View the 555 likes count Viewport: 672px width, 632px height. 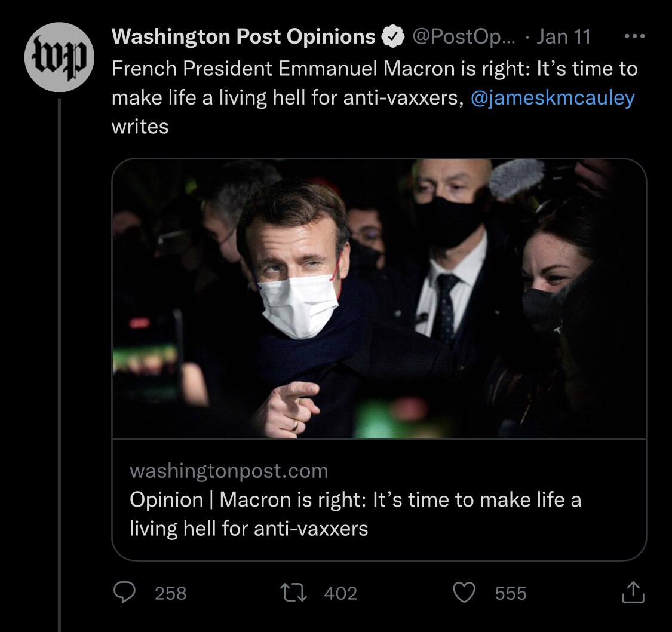point(511,593)
